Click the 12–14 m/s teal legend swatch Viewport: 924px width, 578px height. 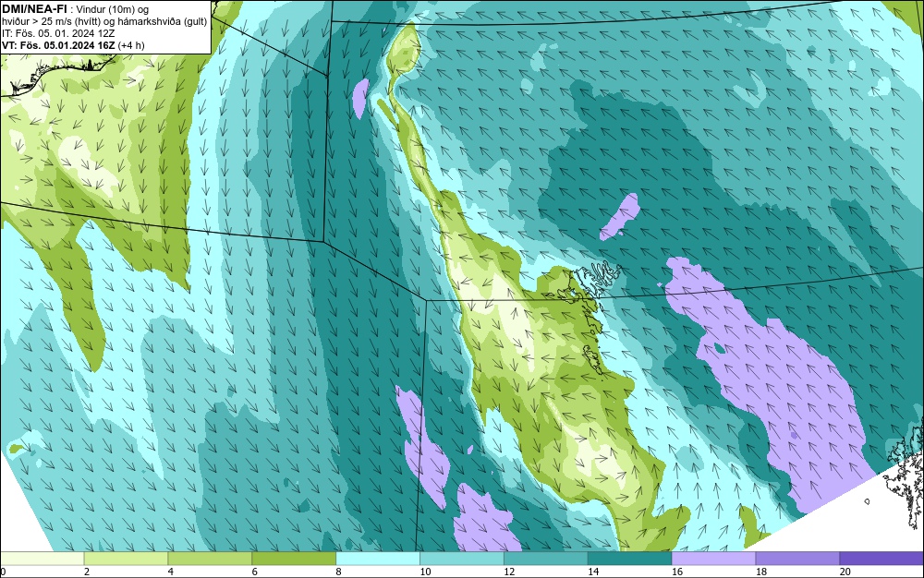(546, 558)
